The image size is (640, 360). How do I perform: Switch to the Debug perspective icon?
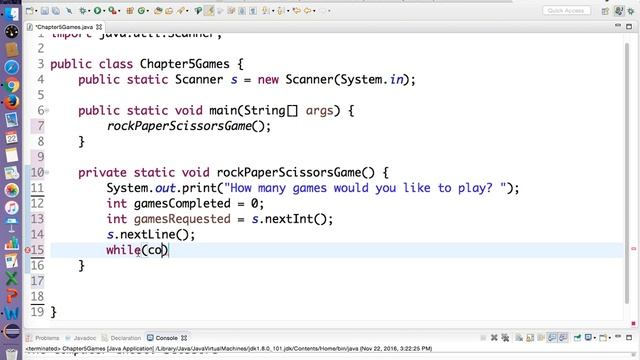pos(631,11)
